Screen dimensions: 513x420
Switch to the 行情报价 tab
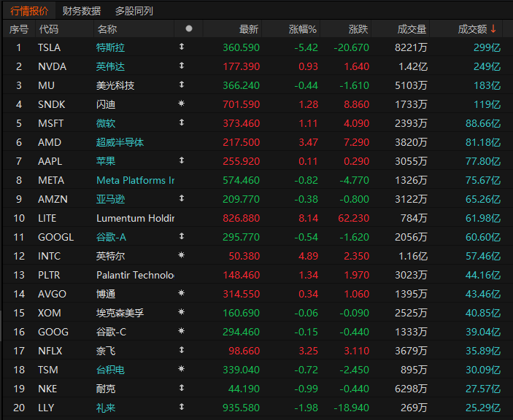pos(29,11)
